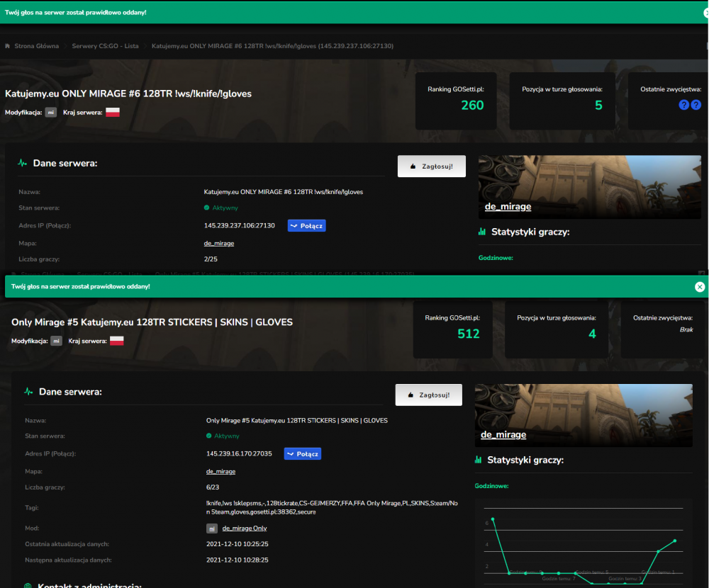The width and height of the screenshot is (709, 588).
Task: Click the pulse icon beside lower Dane serwera
Action: tap(28, 392)
